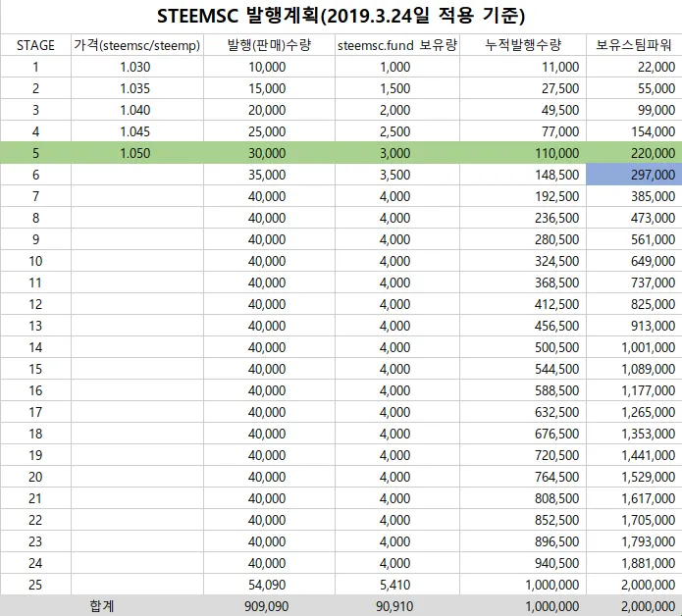Click the cumulative issuance cell 148,500

523,175
